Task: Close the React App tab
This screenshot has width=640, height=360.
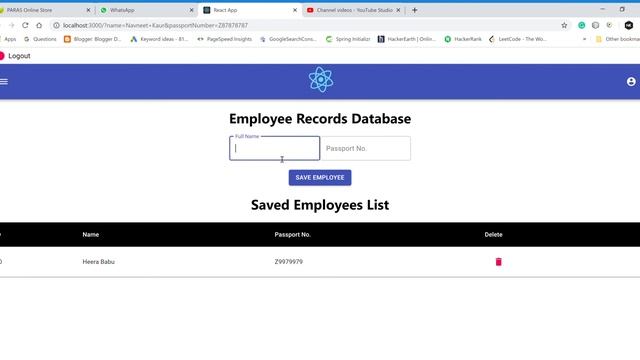Action: 295,10
